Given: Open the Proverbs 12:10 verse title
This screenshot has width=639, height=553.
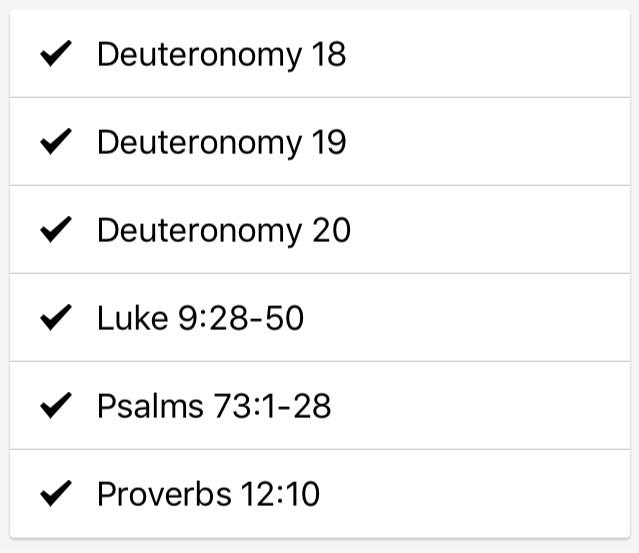Looking at the screenshot, I should 208,494.
